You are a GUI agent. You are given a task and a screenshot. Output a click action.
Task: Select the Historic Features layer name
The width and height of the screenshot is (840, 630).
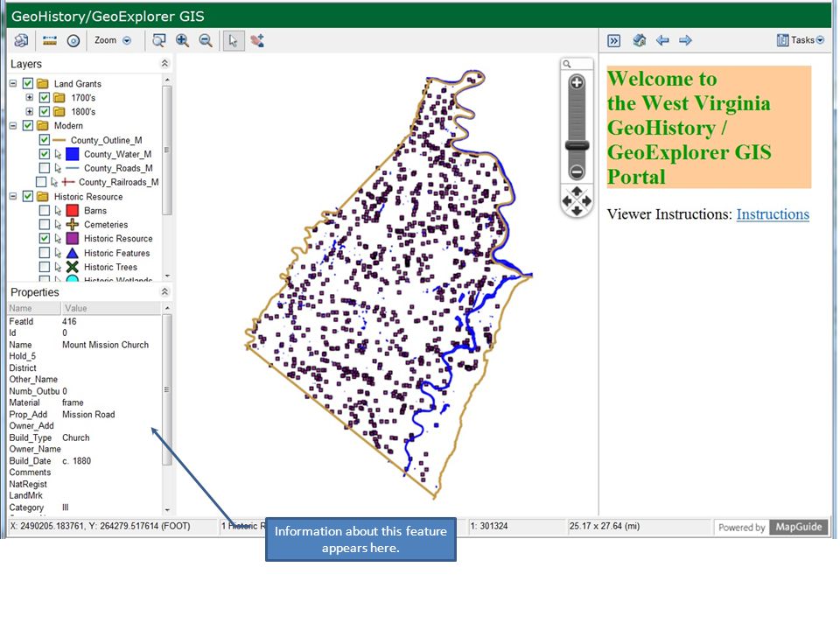point(116,253)
